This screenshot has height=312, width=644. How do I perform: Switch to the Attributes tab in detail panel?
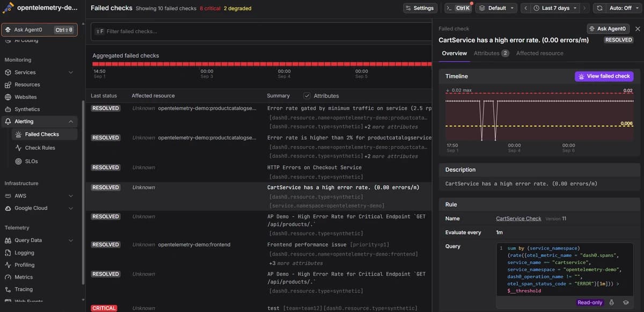pyautogui.click(x=491, y=53)
